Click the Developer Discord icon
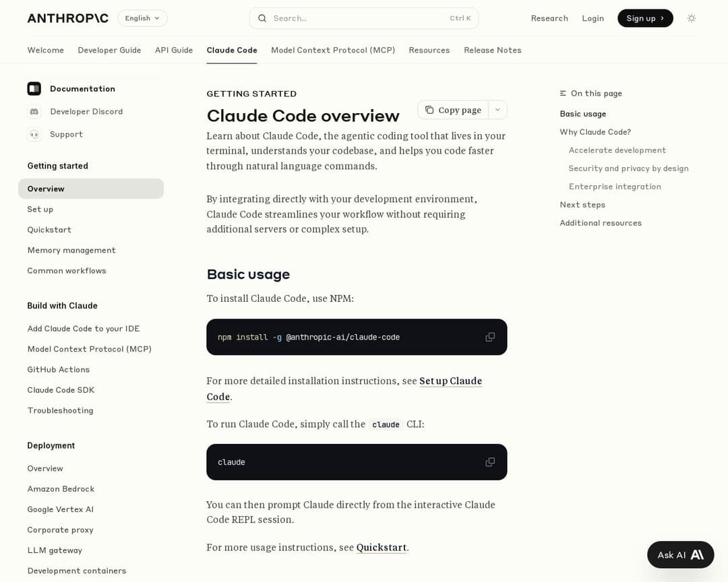This screenshot has width=728, height=582. coord(34,111)
